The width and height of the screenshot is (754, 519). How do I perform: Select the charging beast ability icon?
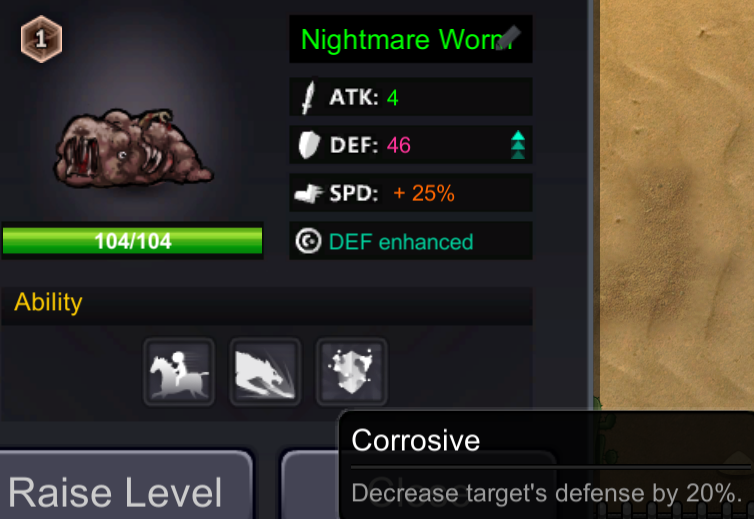[265, 372]
